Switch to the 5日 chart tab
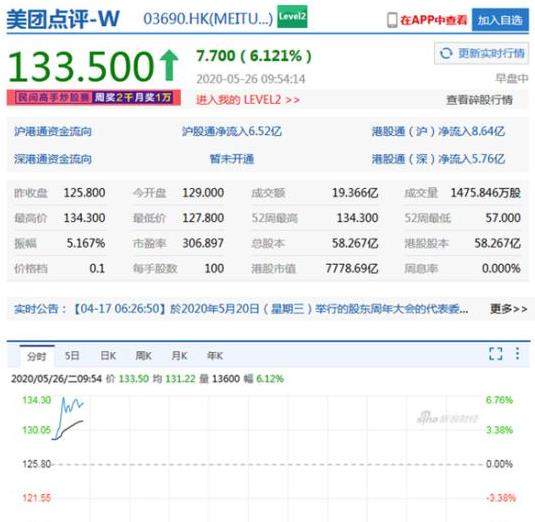This screenshot has width=535, height=522. pos(72,356)
